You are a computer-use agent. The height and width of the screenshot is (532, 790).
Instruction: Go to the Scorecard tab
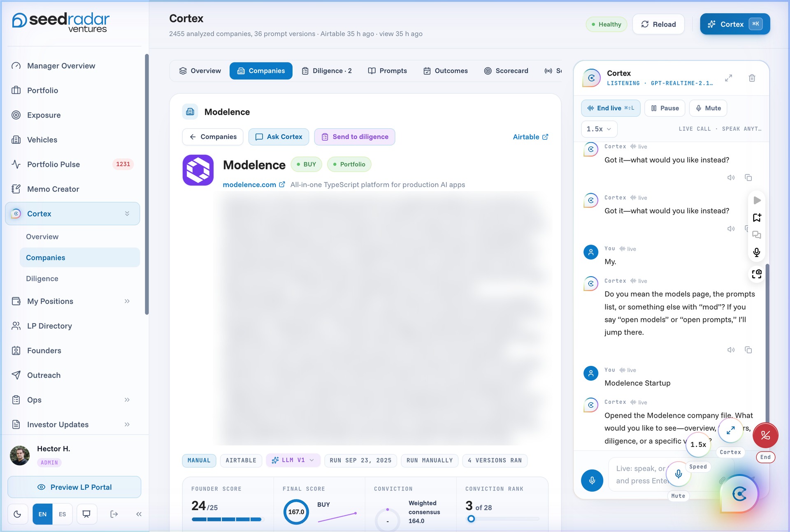[506, 71]
